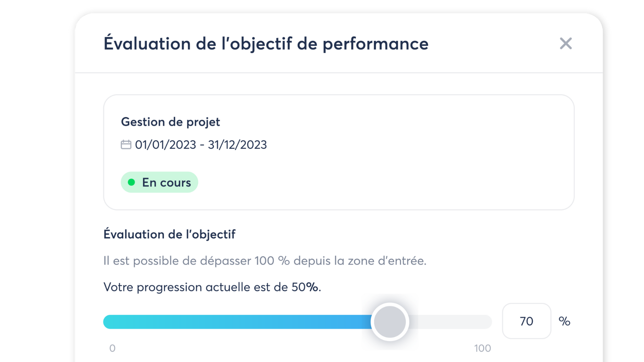
Task: Click the En cours status badge
Action: pyautogui.click(x=159, y=182)
